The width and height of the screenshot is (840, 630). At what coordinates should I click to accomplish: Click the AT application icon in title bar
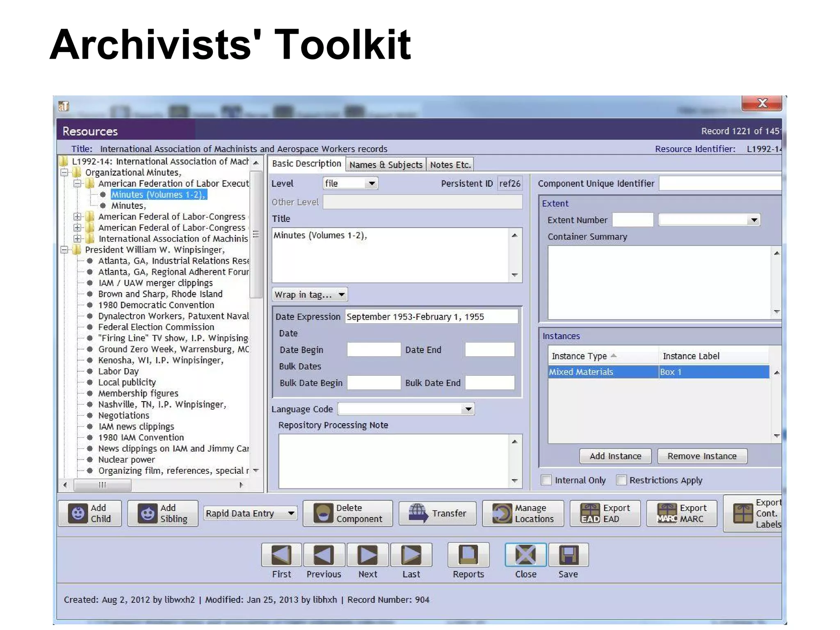(64, 106)
